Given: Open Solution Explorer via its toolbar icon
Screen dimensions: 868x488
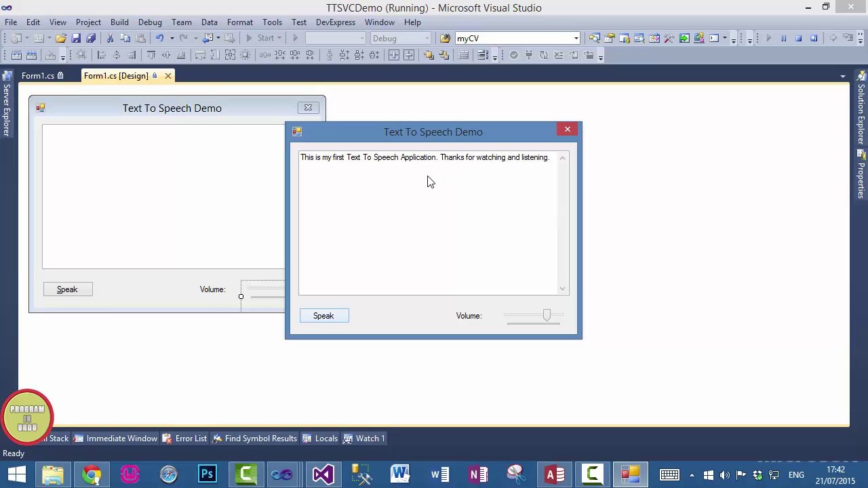Looking at the screenshot, I should click(594, 38).
